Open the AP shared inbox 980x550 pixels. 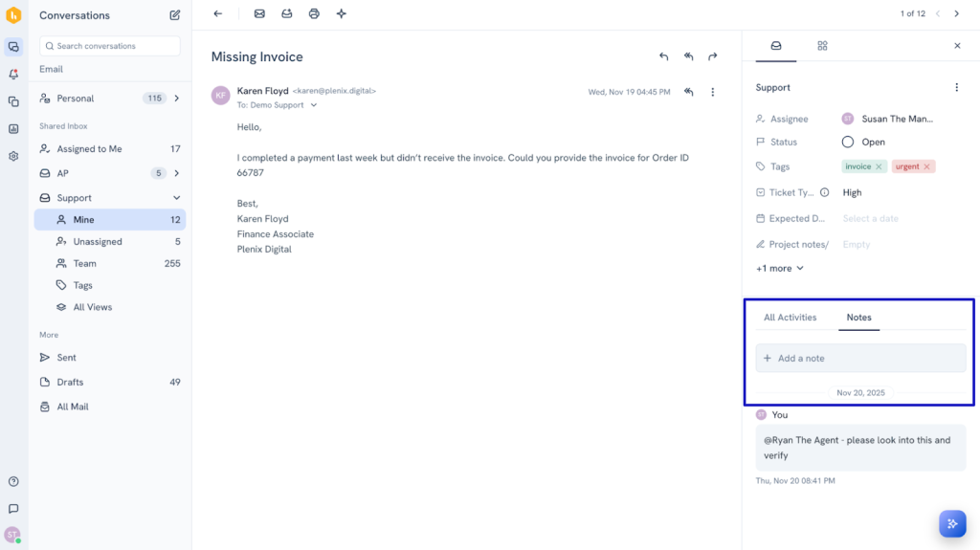62,173
